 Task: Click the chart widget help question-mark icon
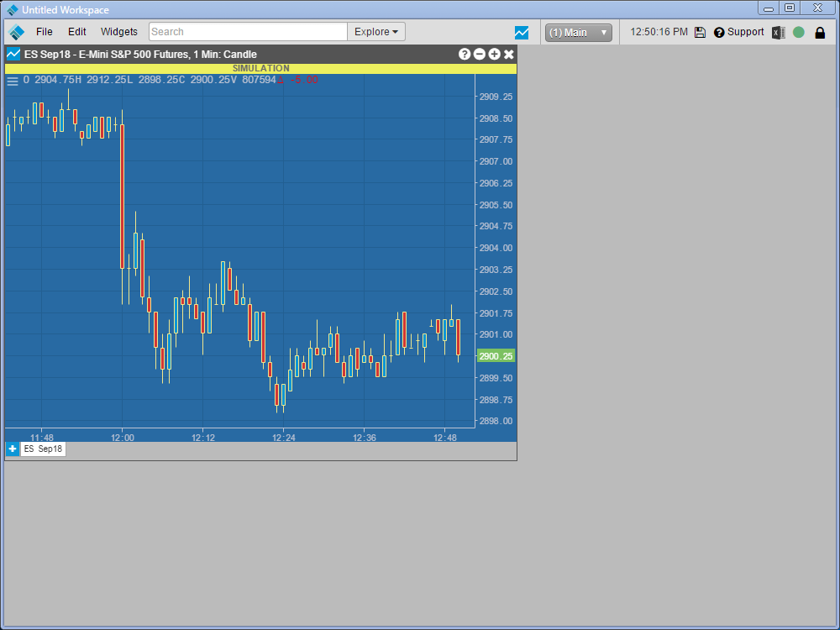pos(465,54)
